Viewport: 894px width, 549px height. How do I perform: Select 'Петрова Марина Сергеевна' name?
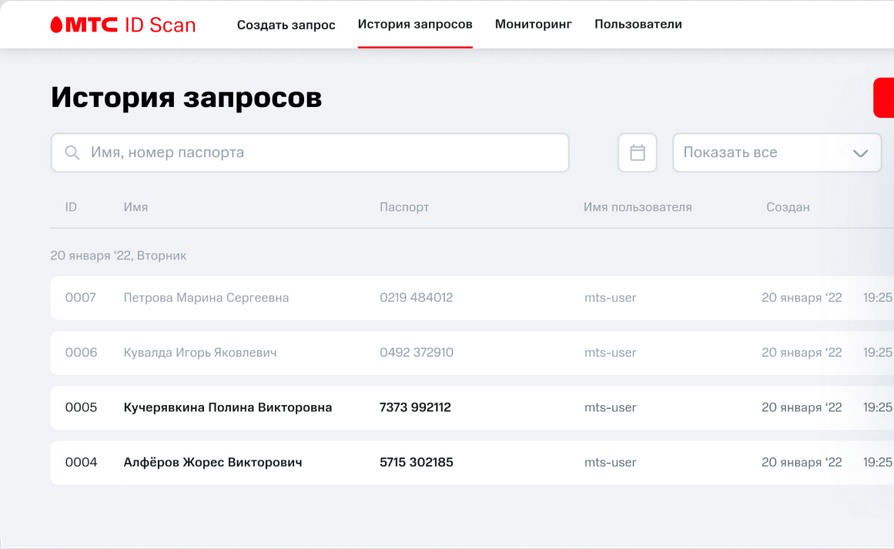pos(206,298)
